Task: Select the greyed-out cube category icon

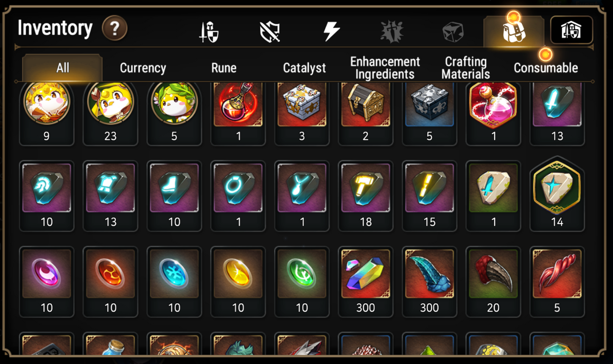Action: tap(453, 32)
